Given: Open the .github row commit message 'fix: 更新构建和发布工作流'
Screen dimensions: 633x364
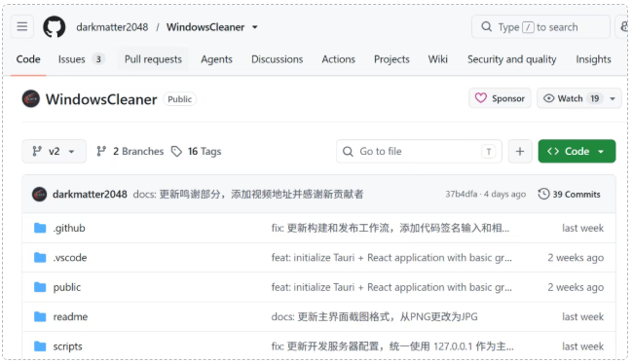Looking at the screenshot, I should [390, 228].
